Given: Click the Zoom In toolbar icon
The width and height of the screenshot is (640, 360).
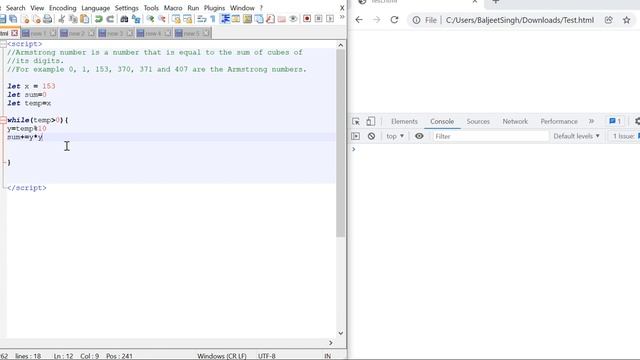Looking at the screenshot, I should [x=150, y=19].
